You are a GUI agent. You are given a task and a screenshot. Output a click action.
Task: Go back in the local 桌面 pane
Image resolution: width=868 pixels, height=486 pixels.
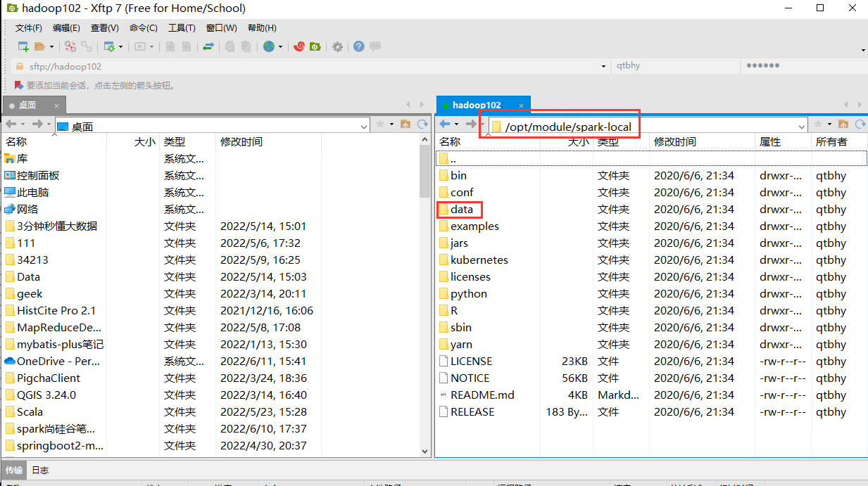point(11,124)
